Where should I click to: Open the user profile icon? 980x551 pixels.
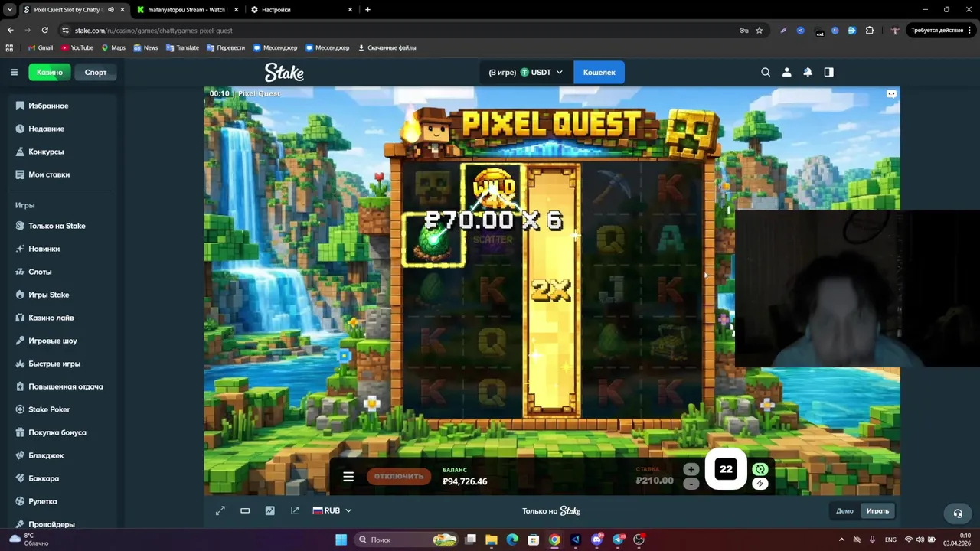point(786,72)
